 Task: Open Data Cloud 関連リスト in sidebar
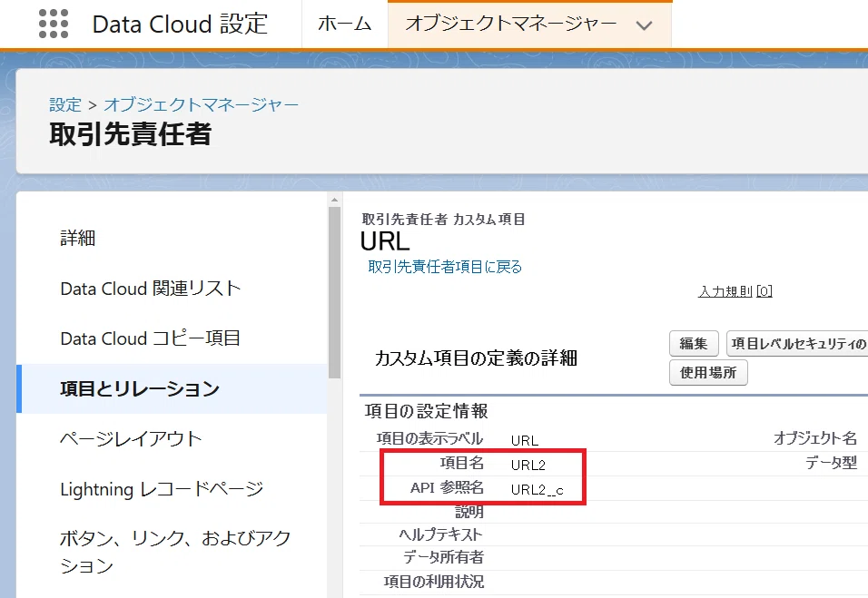click(x=151, y=289)
